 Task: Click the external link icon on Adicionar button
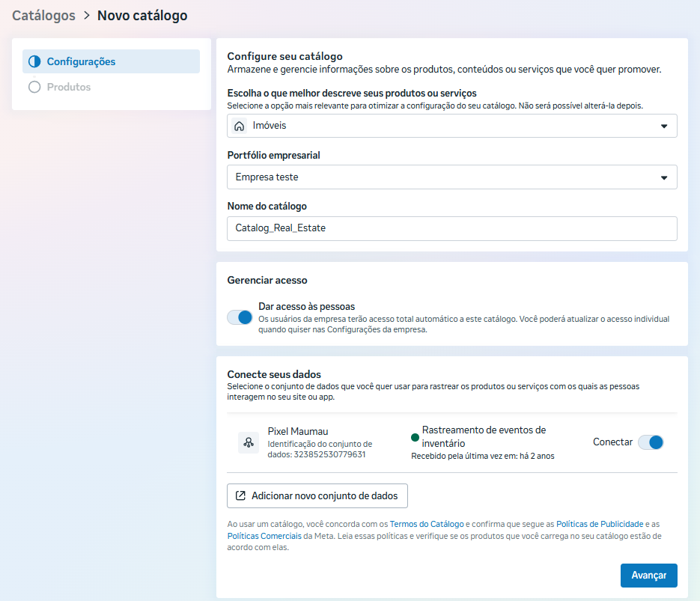click(x=240, y=495)
